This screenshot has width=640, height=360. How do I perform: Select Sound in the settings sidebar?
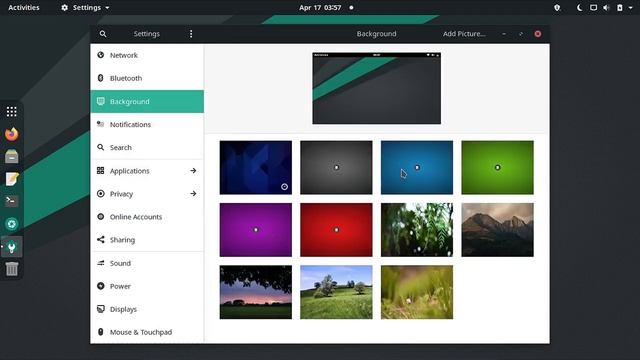point(147,263)
